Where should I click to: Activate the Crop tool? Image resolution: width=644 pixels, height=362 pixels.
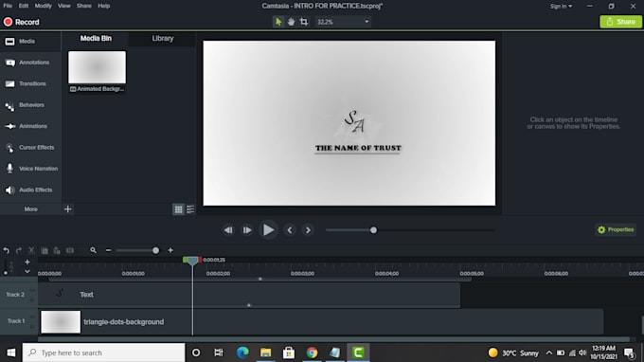303,22
